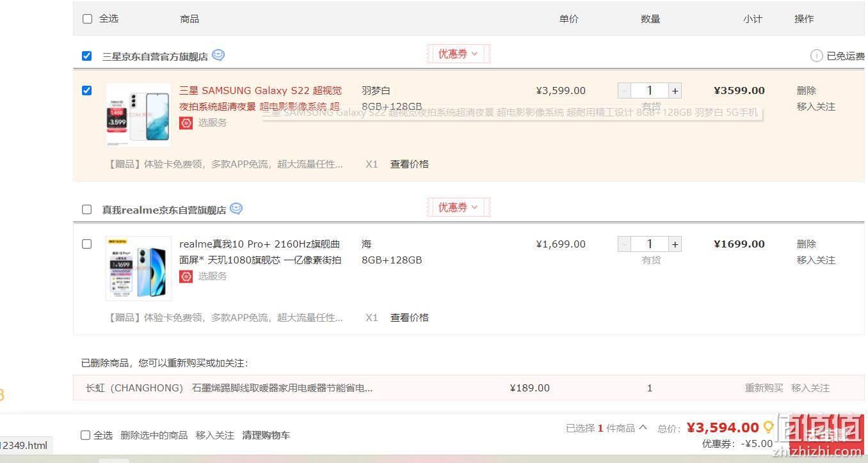Expand selected items list next to 已选择 1 件商品
868x463 pixels.
643,428
